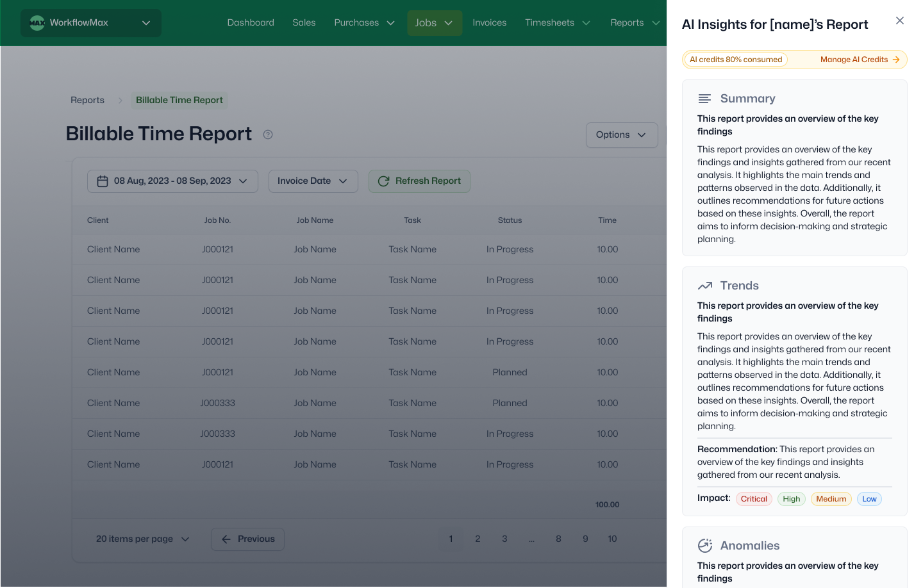The image size is (923, 588).
Task: Click the circular refresh icon on Refresh Report
Action: point(383,181)
